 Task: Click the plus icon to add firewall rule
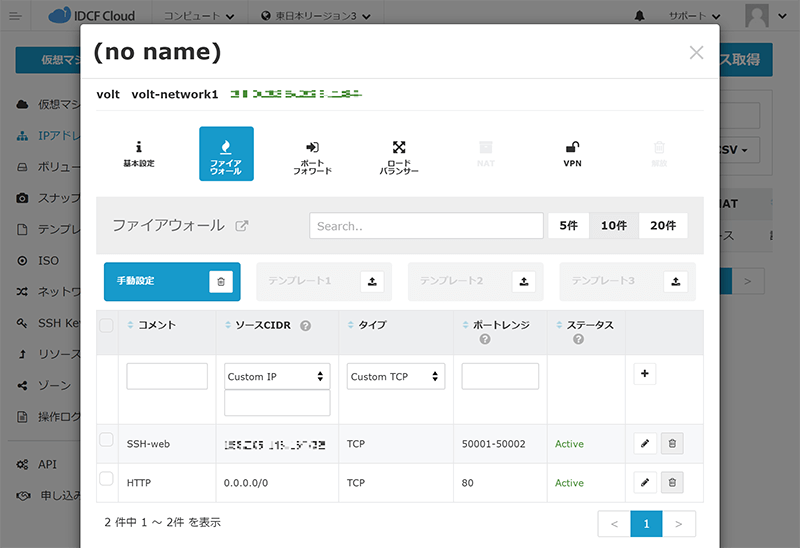645,374
